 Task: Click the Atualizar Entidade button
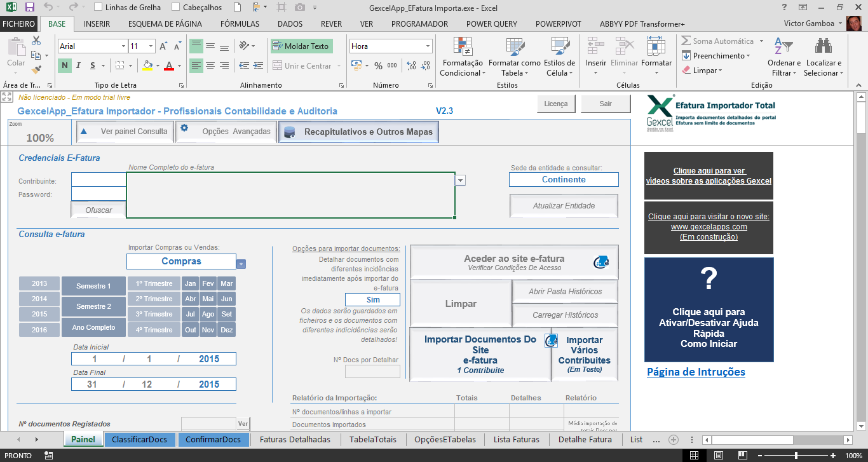coord(564,206)
